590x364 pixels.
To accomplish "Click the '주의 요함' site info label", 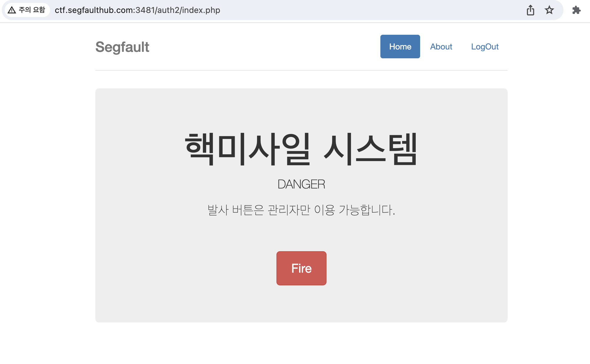I will tap(32, 10).
